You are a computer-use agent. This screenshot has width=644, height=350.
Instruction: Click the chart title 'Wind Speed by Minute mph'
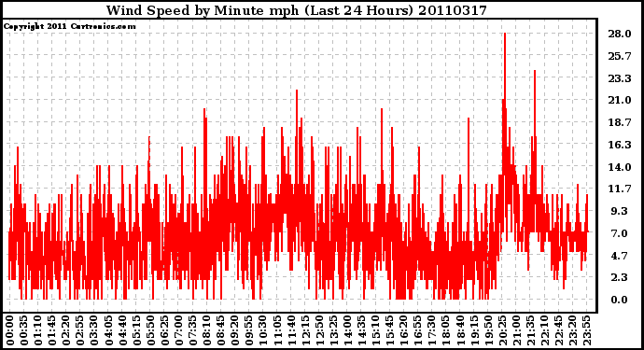click(203, 10)
